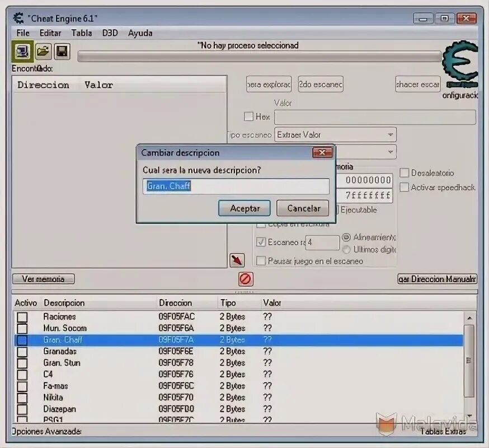The width and height of the screenshot is (489, 448).
Task: Expand the value type dropdown arrow
Action: tap(390, 152)
